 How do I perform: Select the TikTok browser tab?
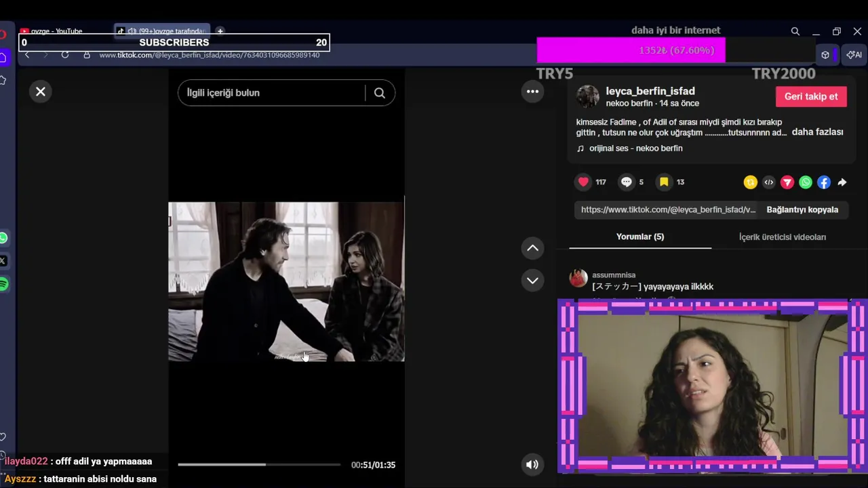pos(161,31)
